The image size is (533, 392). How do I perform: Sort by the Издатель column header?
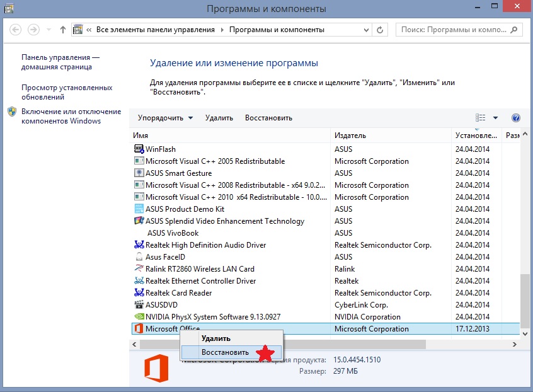[391, 135]
